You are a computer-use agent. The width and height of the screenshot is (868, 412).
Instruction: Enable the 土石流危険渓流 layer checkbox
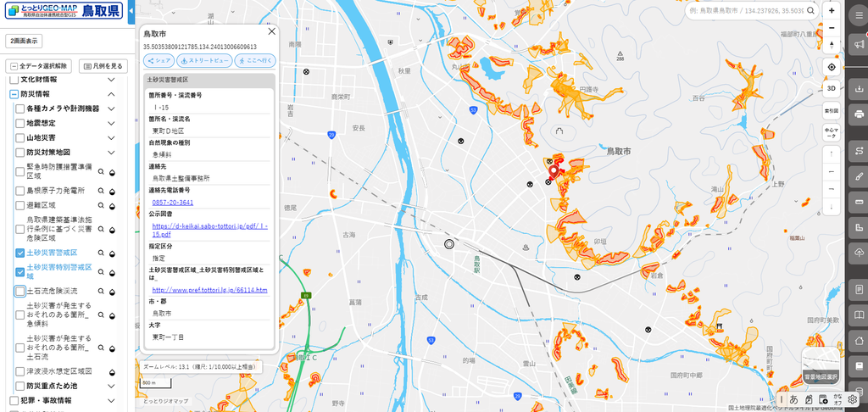click(20, 291)
